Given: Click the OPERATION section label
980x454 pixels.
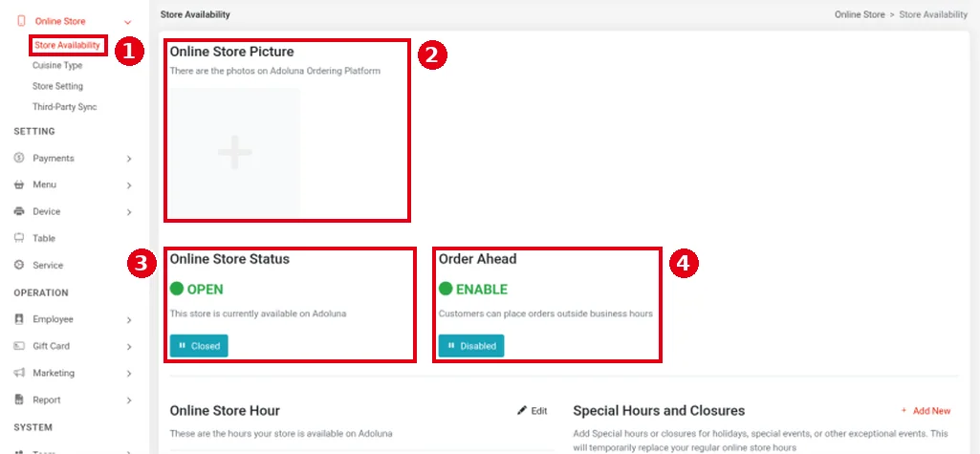Looking at the screenshot, I should (x=41, y=292).
